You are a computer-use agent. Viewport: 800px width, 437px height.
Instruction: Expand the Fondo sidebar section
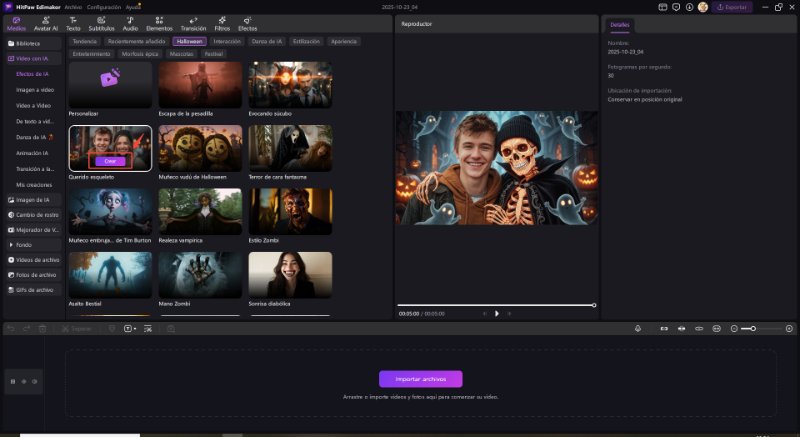coord(24,244)
